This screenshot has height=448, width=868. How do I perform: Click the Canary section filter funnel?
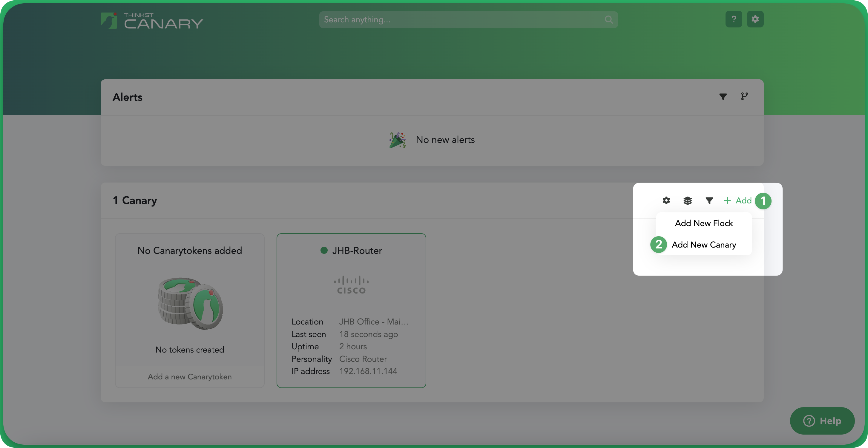(709, 201)
